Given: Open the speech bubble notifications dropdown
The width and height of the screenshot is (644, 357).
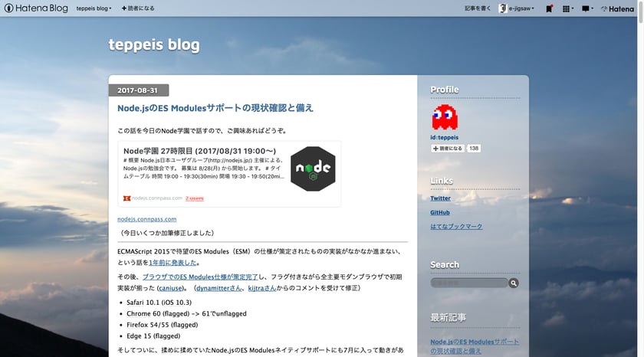Looking at the screenshot, I should (587, 8).
